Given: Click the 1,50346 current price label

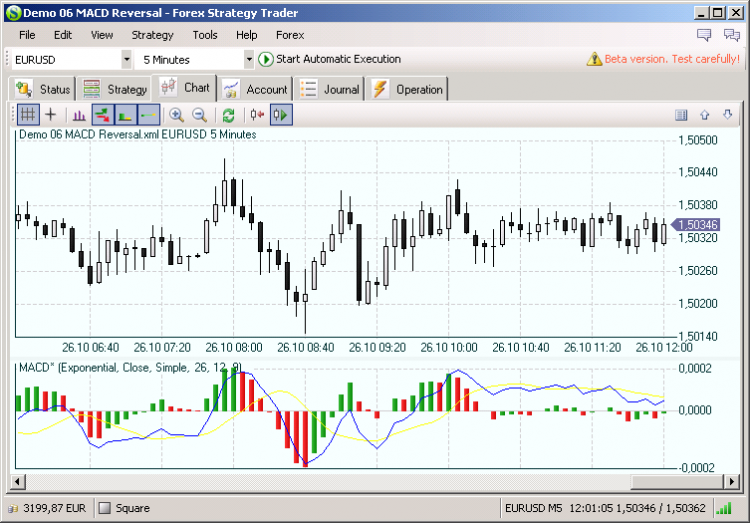Looking at the screenshot, I should coord(695,224).
